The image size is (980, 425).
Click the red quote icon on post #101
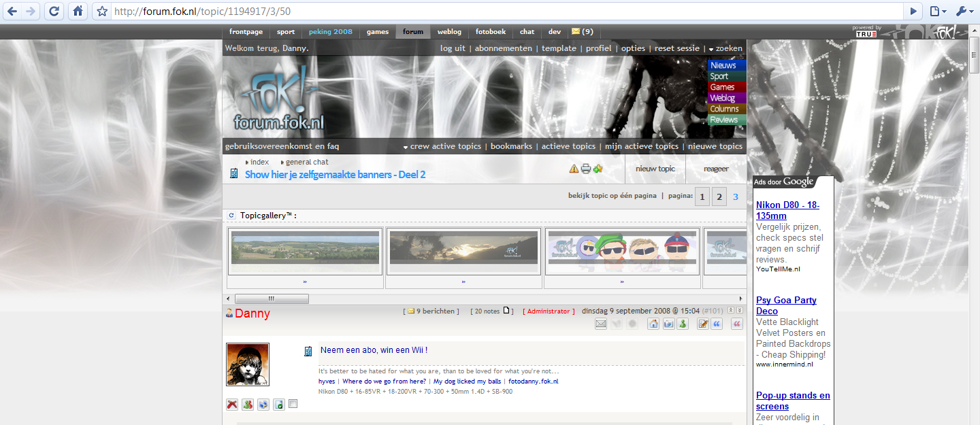[736, 324]
